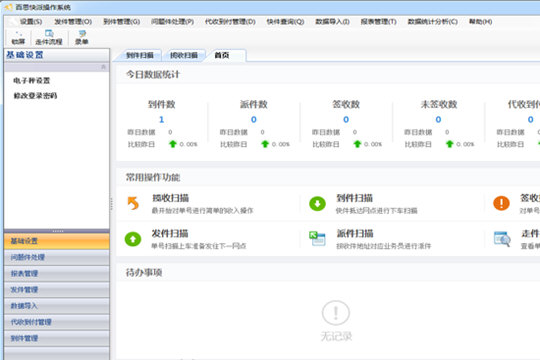Open the 代收到付管理(D) menu
The width and height of the screenshot is (540, 360).
pyautogui.click(x=230, y=22)
